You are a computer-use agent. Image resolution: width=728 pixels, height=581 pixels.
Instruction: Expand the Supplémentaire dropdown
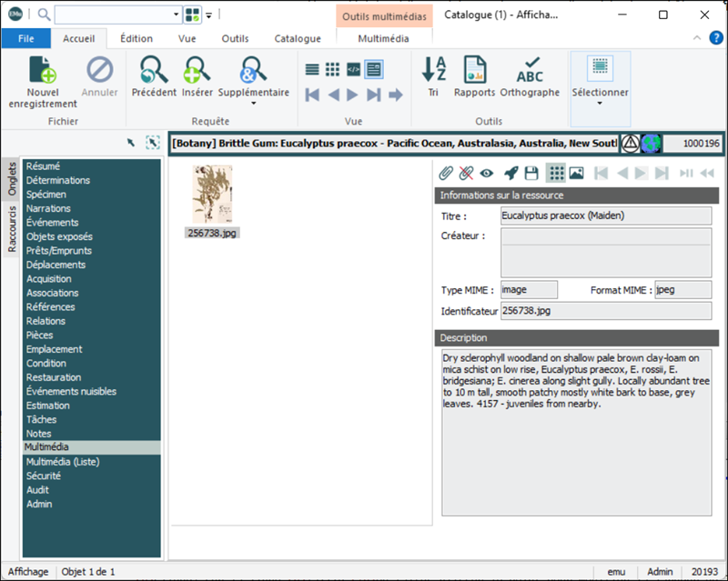point(254,103)
